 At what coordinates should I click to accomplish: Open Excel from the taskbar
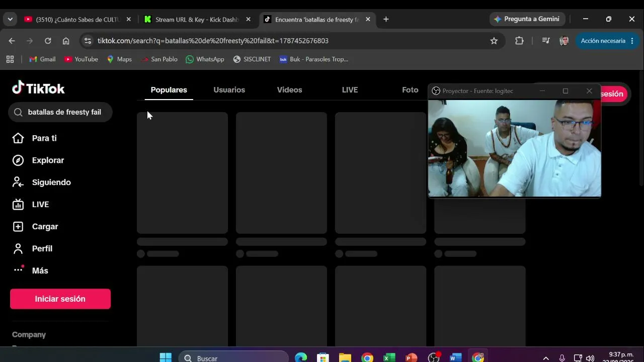pos(389,358)
